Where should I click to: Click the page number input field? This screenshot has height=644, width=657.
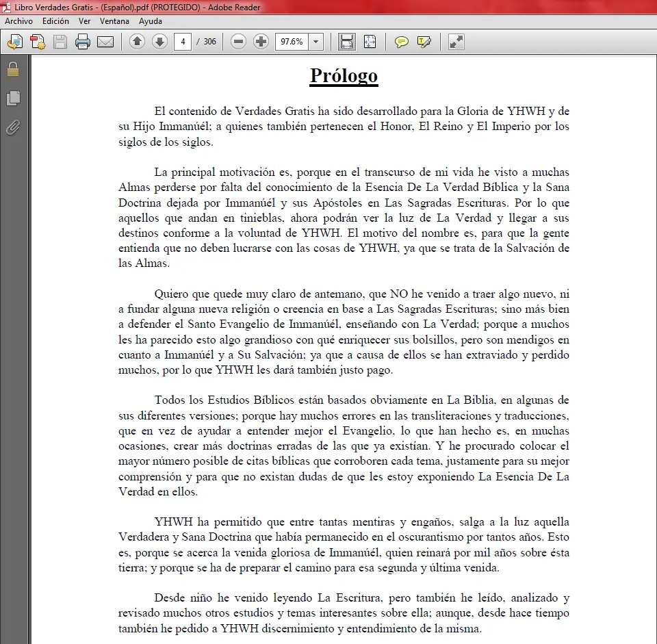[183, 42]
